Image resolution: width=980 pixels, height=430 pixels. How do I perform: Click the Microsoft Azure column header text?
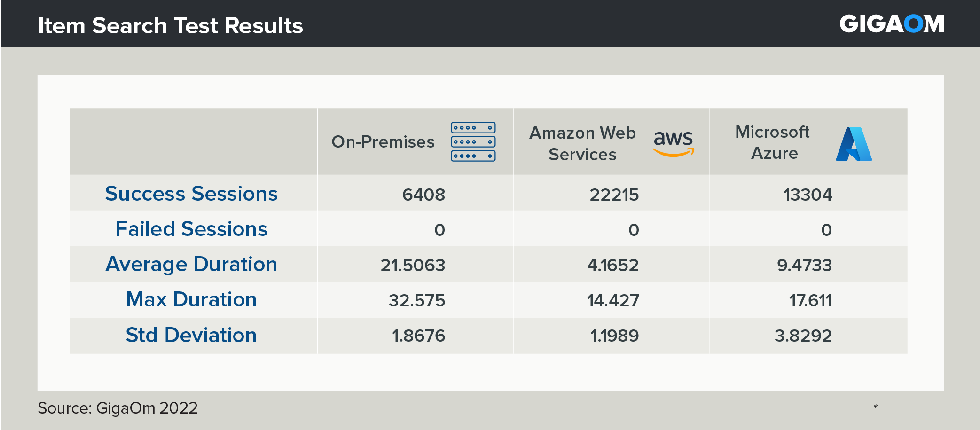click(x=773, y=142)
